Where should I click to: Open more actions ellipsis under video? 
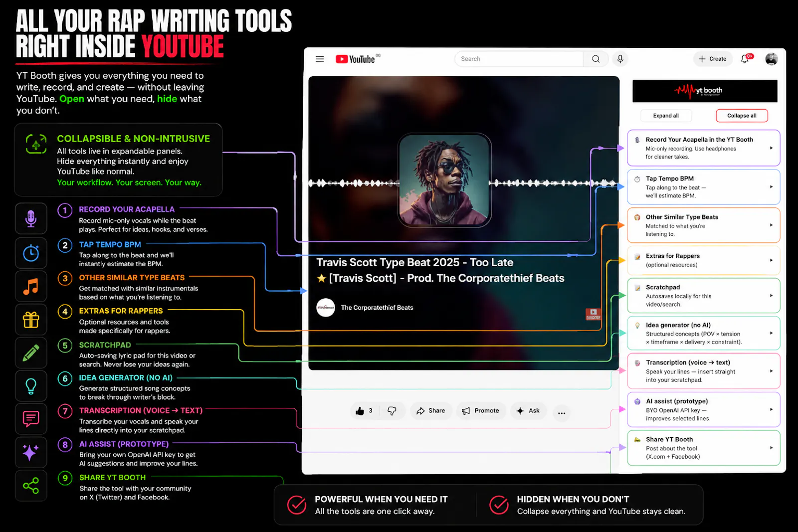point(562,413)
